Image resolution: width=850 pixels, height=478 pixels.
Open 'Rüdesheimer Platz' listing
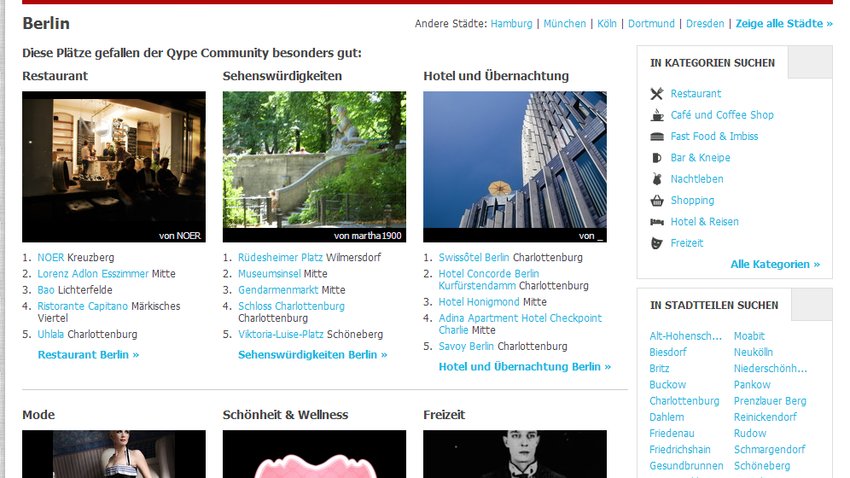click(x=280, y=257)
